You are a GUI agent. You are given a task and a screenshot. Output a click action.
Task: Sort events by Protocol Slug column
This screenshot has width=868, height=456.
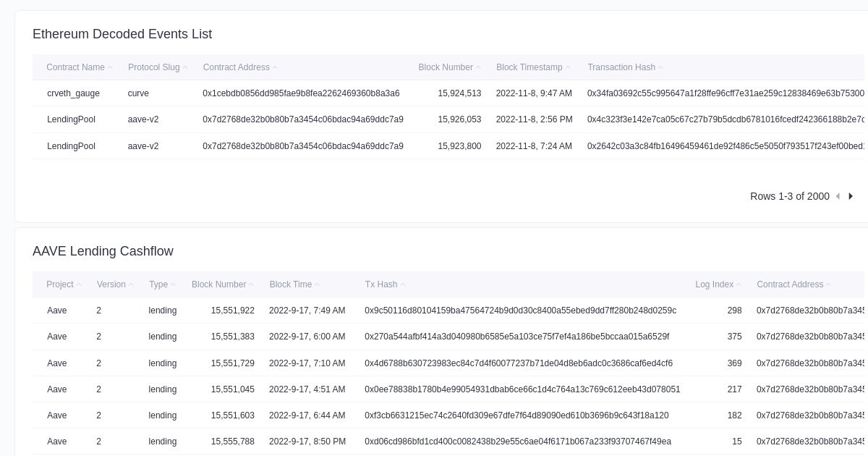(154, 67)
